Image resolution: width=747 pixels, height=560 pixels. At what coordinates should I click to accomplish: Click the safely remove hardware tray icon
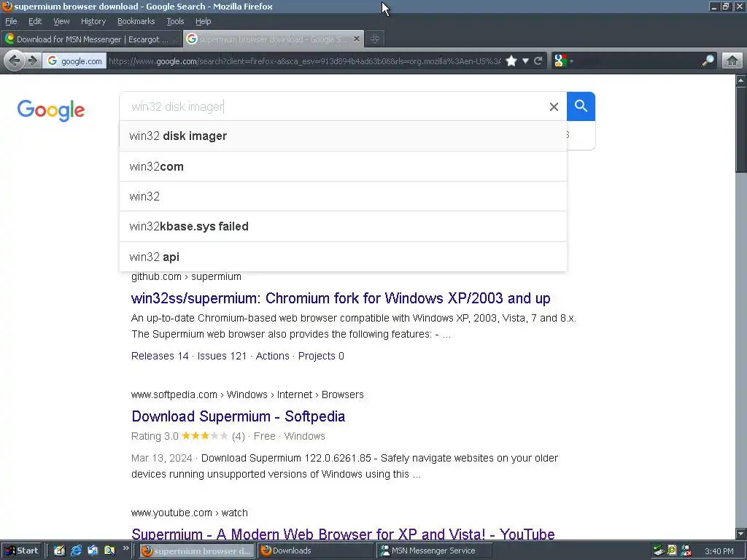(x=659, y=551)
